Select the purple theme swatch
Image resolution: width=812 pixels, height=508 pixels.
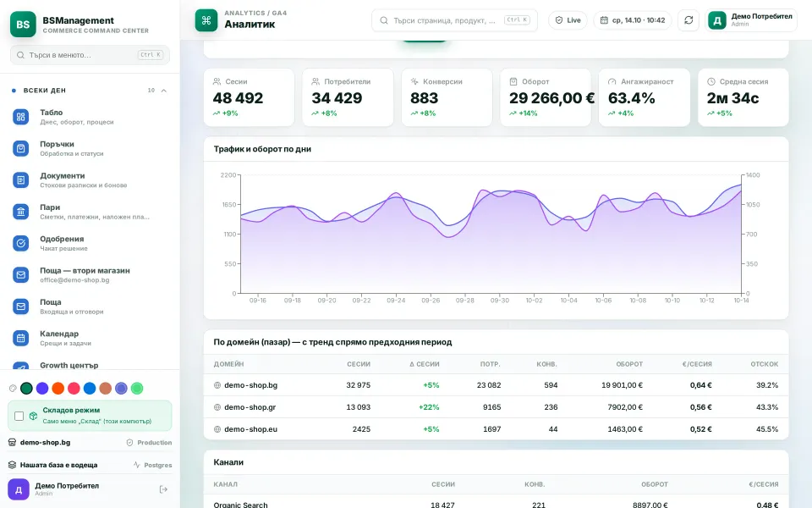42,389
